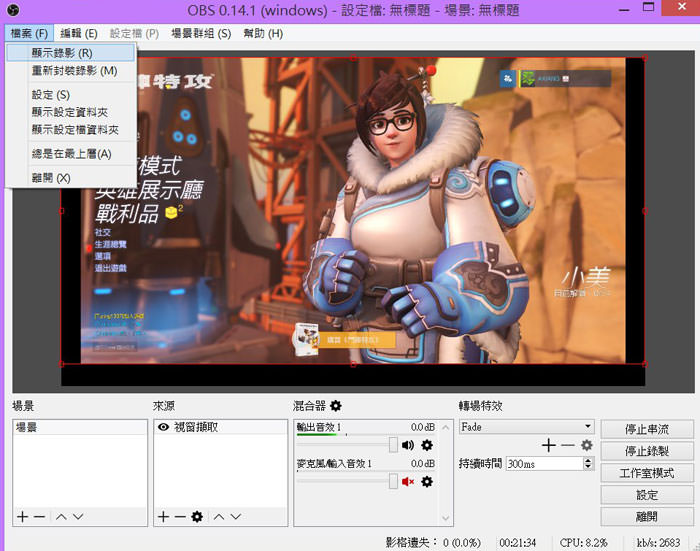Click the CPU: 8.2% status text
The width and height of the screenshot is (700, 551).
583,543
